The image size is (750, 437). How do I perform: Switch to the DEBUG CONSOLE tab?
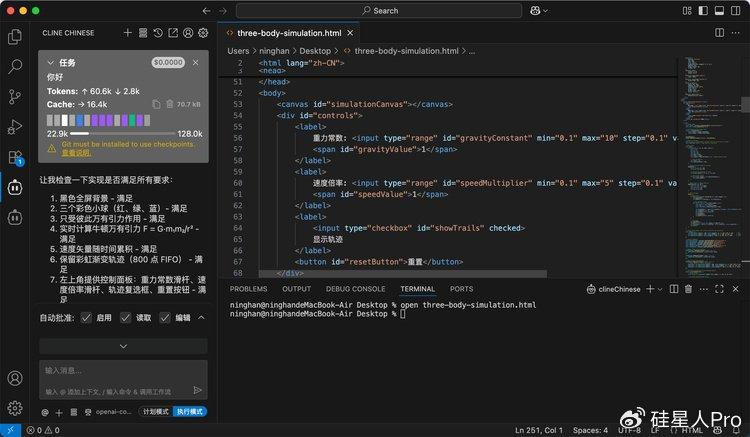coord(355,289)
